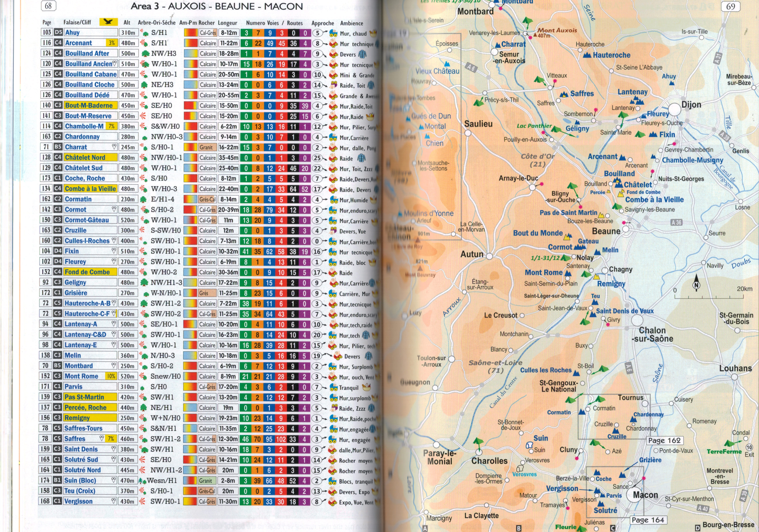Screen dimensions: 759x532
Task: Click the Mont Auxois 407m summit triangle
Action: (x=535, y=34)
